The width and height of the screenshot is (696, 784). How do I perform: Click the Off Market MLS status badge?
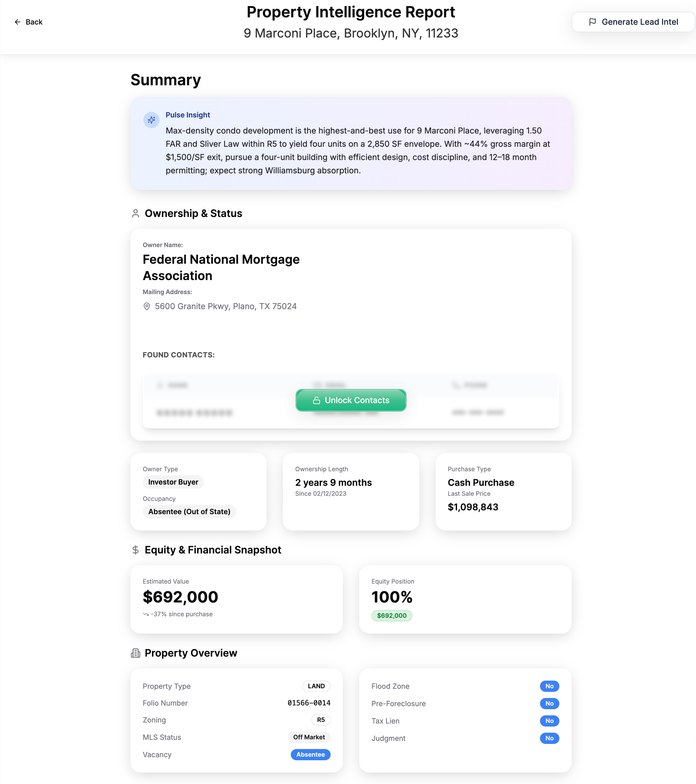click(x=309, y=737)
